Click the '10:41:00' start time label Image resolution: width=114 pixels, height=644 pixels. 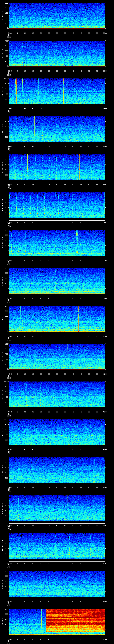pyautogui.click(x=9, y=412)
